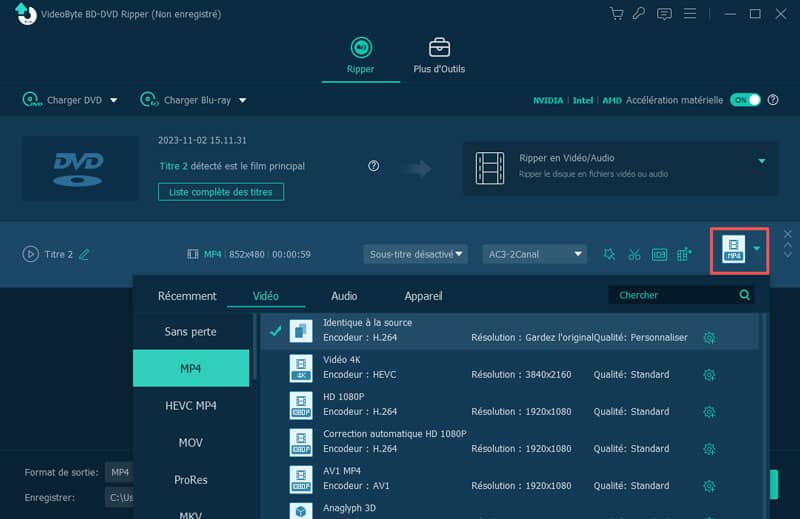The width and height of the screenshot is (800, 519).
Task: Open the Plus d'Outils tab
Action: pyautogui.click(x=439, y=56)
